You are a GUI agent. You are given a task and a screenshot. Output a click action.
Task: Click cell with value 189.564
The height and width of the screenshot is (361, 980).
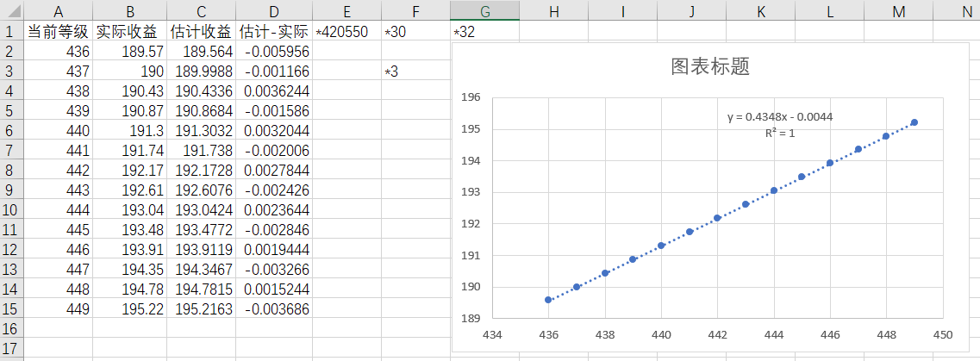(x=201, y=51)
